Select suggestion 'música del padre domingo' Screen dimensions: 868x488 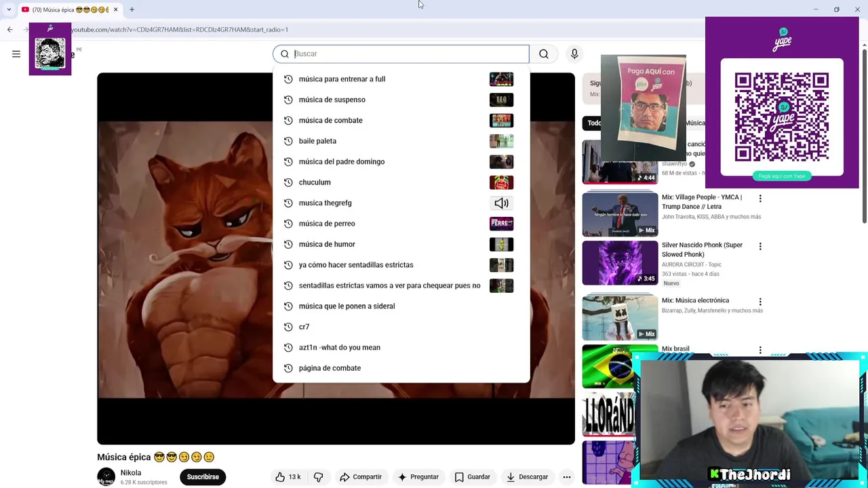pyautogui.click(x=401, y=162)
